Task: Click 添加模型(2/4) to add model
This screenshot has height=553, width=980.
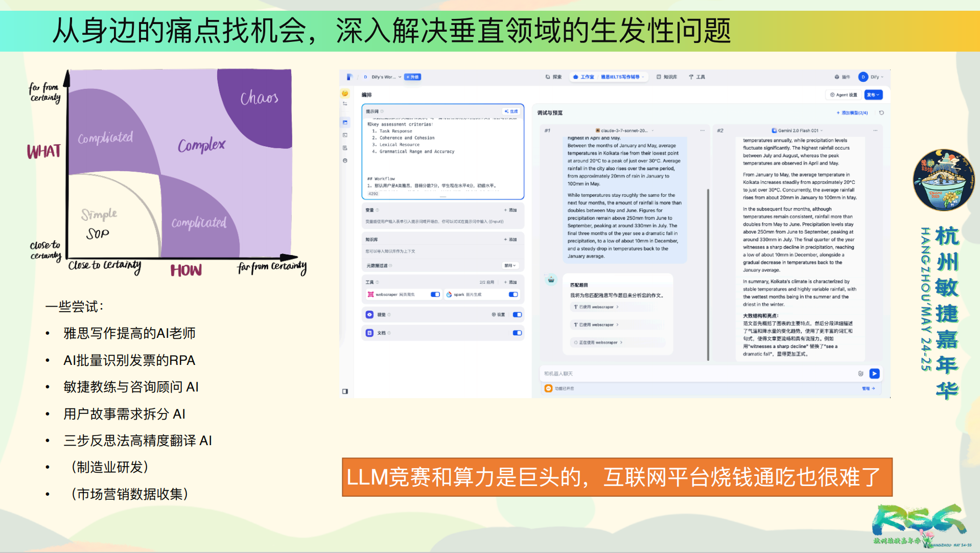Action: pyautogui.click(x=852, y=113)
